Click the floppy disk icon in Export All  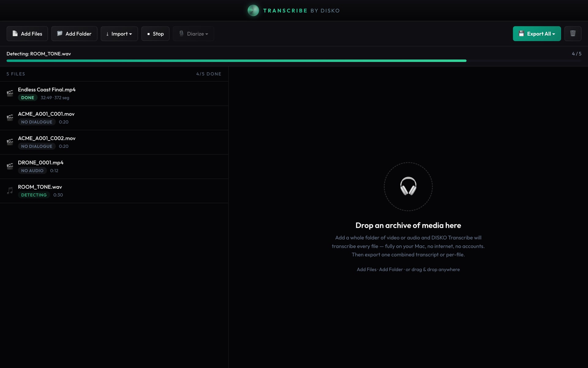(521, 33)
